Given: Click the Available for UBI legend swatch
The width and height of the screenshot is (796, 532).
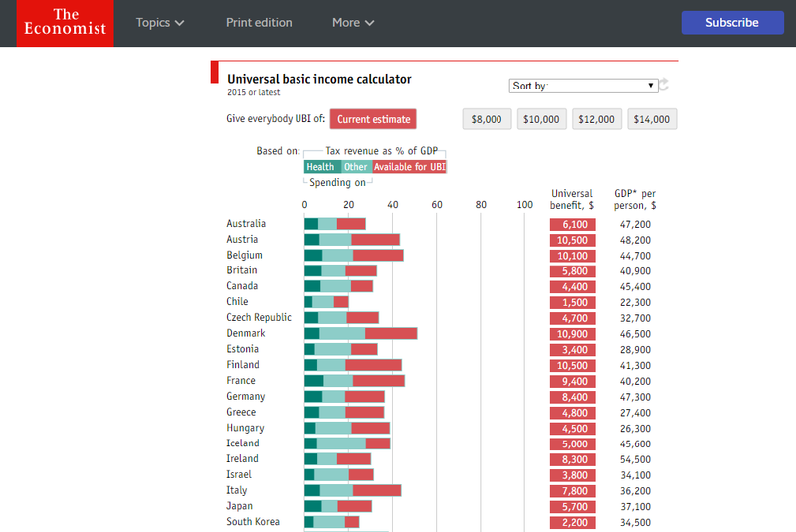Looking at the screenshot, I should tap(409, 167).
